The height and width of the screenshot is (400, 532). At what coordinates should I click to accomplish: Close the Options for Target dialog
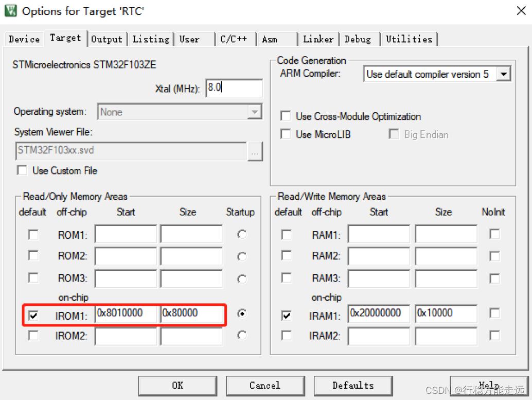[x=521, y=11]
